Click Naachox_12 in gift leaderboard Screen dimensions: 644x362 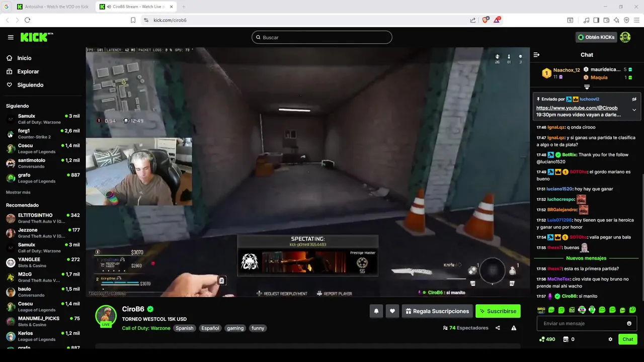click(567, 70)
